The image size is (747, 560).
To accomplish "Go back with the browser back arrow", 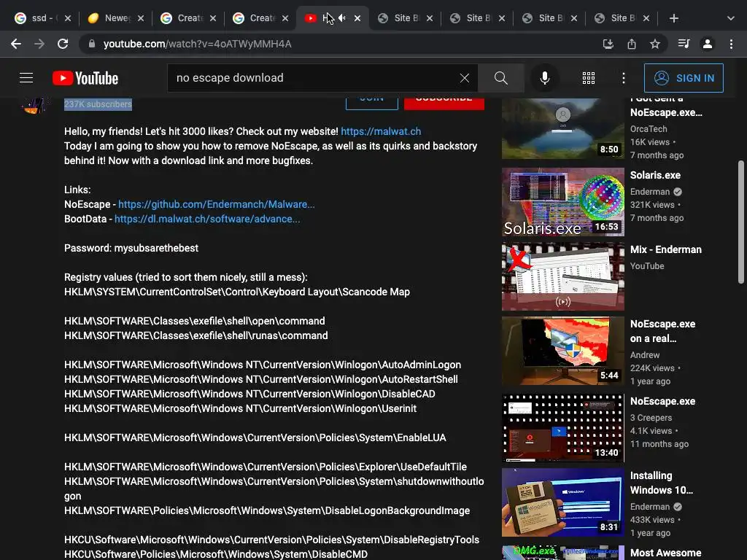I will tap(16, 44).
